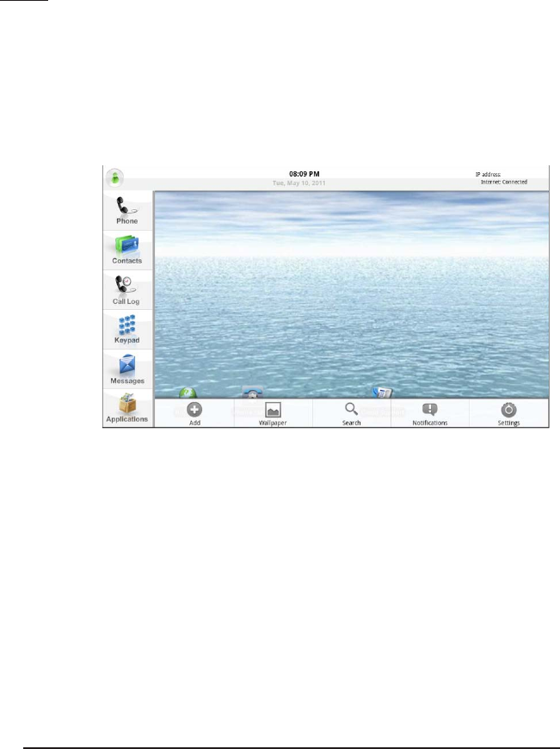Tap the blue telephone home-screen shortcut
Viewport: 560px width, 749px height.
253,393
